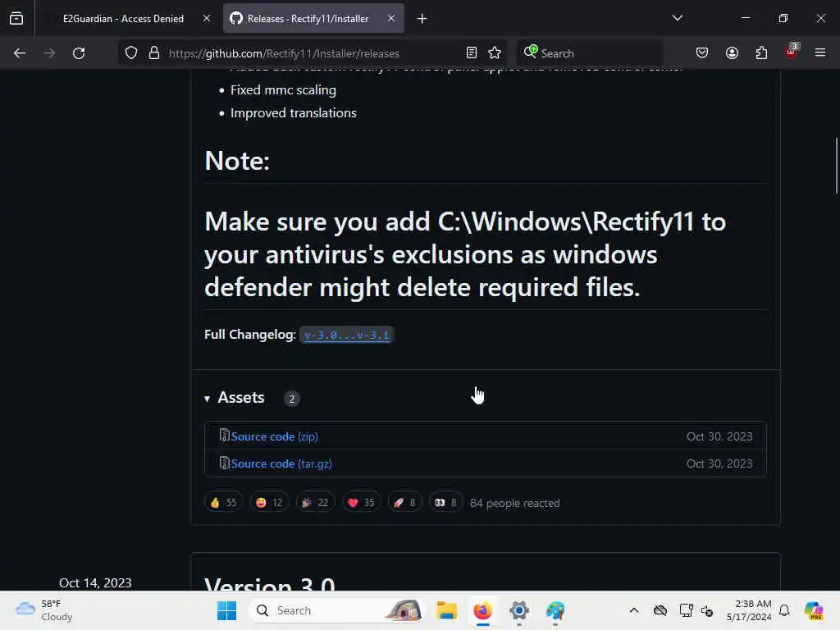Click the muted volume tray icon

click(707, 610)
